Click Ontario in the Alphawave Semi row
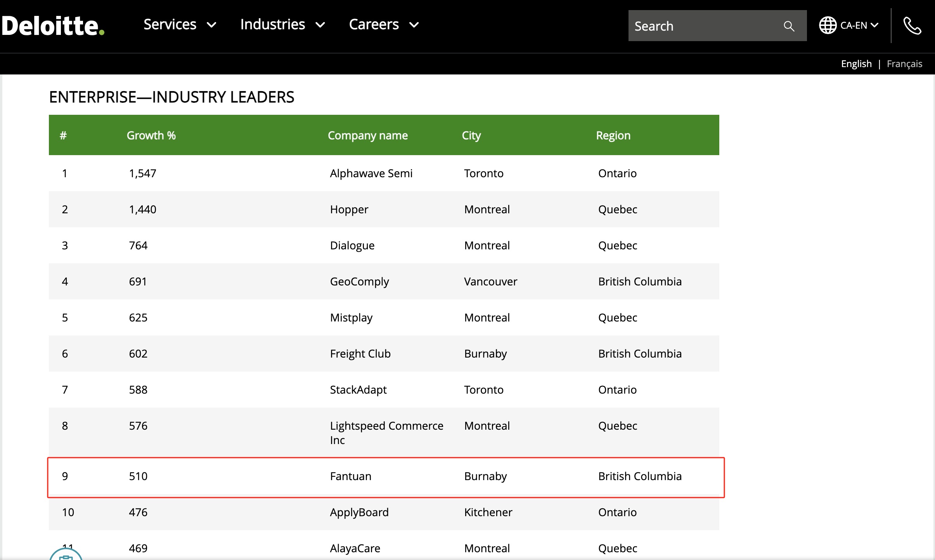Viewport: 935px width, 560px height. (x=617, y=173)
